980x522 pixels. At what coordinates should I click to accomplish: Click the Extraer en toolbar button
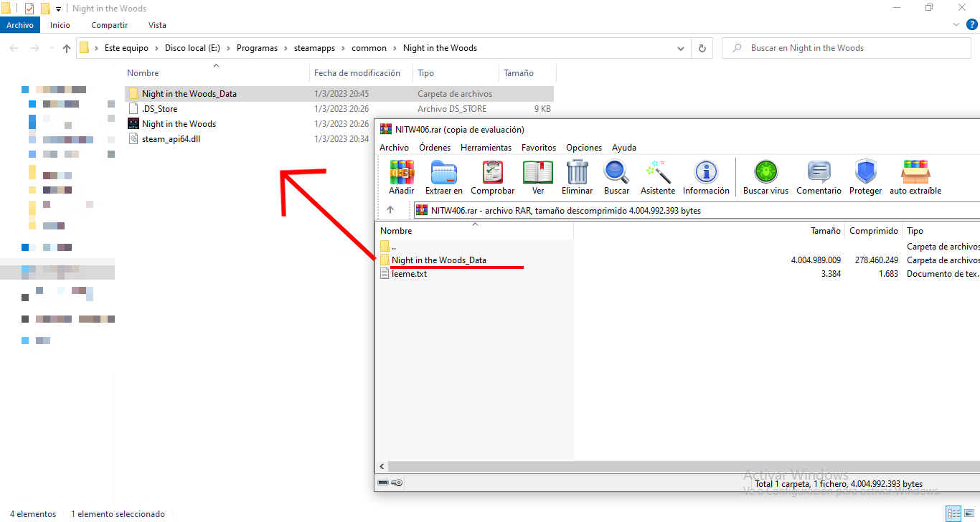pyautogui.click(x=444, y=177)
